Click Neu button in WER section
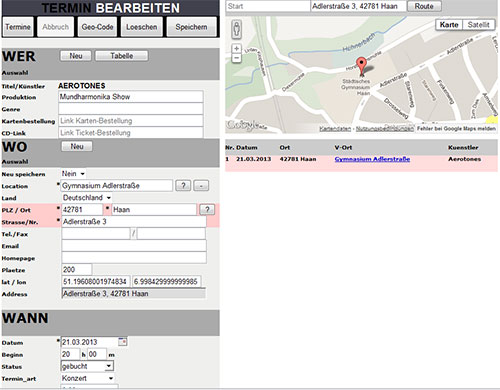The height and width of the screenshot is (390, 500). tap(76, 56)
